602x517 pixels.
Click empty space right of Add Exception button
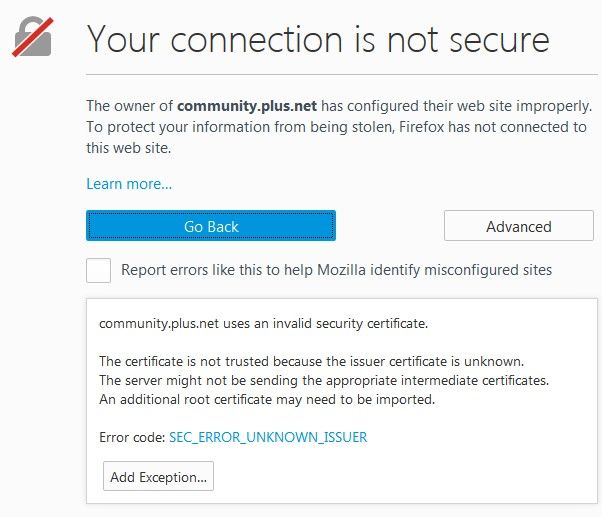400,477
